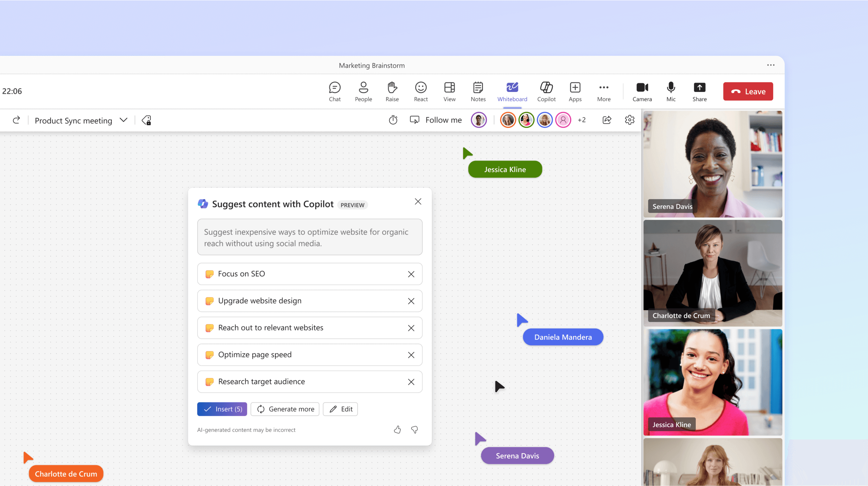The height and width of the screenshot is (486, 868).
Task: Select the Edit suggestion option
Action: click(x=340, y=409)
